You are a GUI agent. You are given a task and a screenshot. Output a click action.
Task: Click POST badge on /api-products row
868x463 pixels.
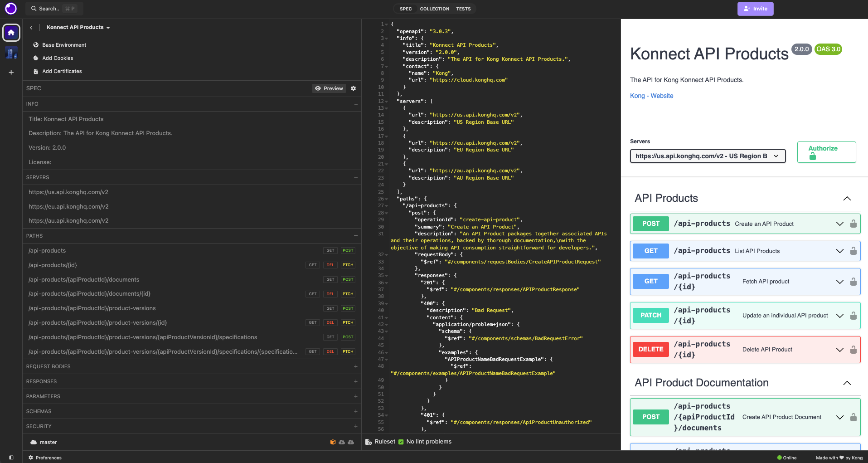pos(348,251)
